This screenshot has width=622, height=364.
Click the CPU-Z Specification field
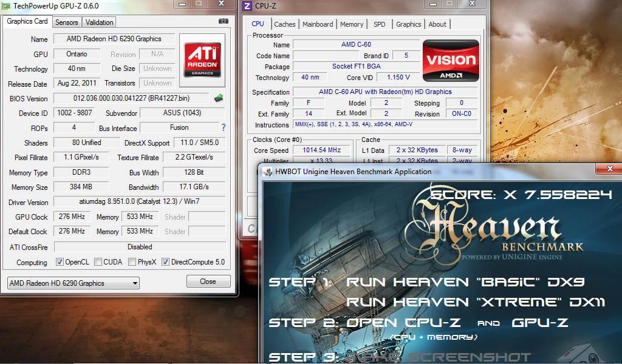[385, 92]
